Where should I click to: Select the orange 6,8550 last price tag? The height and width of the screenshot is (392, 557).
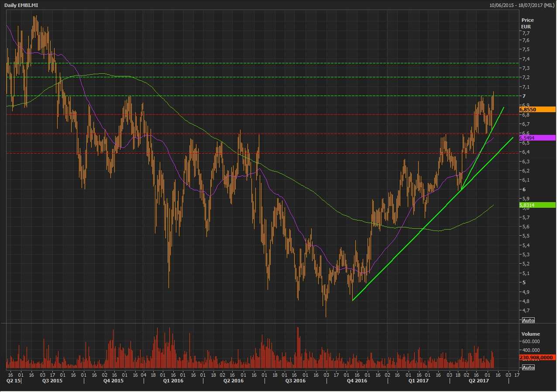pyautogui.click(x=537, y=110)
